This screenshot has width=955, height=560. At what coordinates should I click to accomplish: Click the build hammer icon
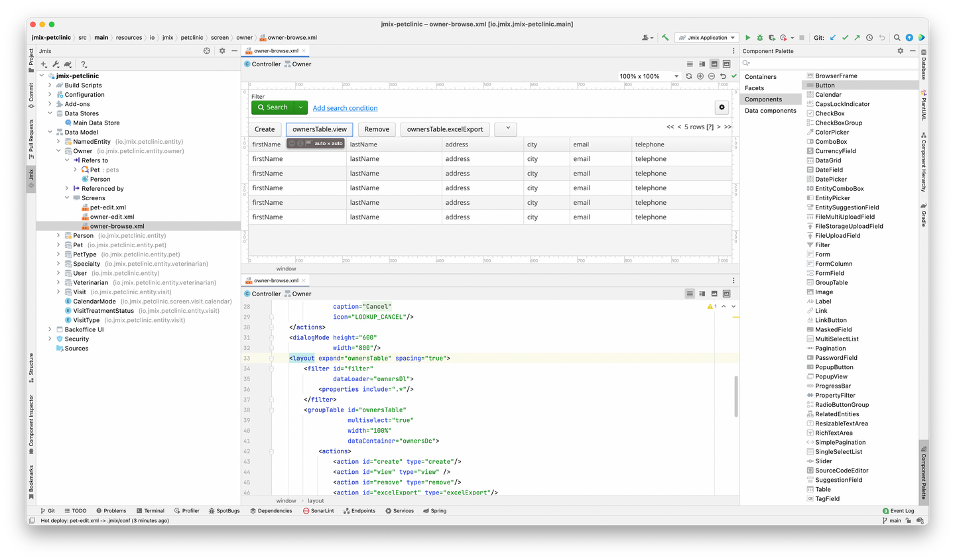[665, 38]
